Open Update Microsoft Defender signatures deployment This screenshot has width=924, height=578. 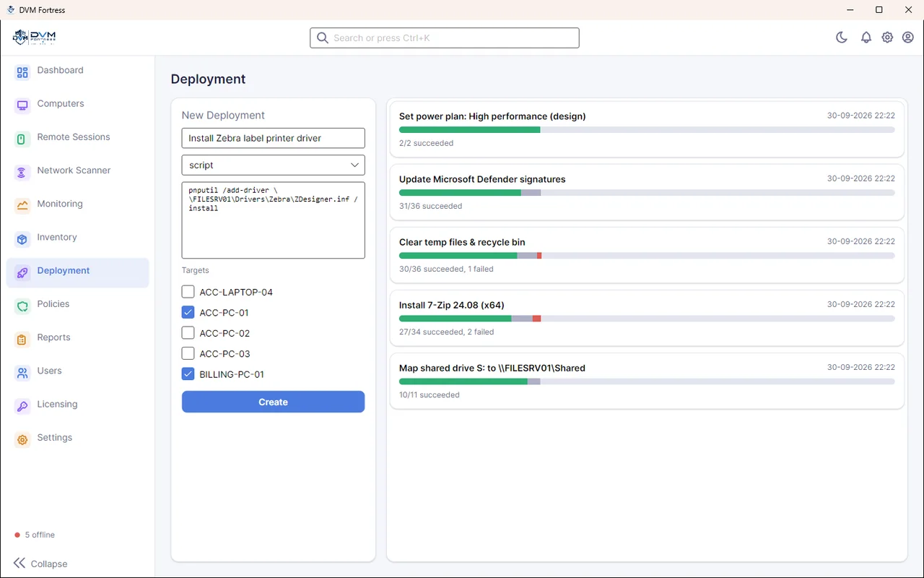(x=647, y=192)
